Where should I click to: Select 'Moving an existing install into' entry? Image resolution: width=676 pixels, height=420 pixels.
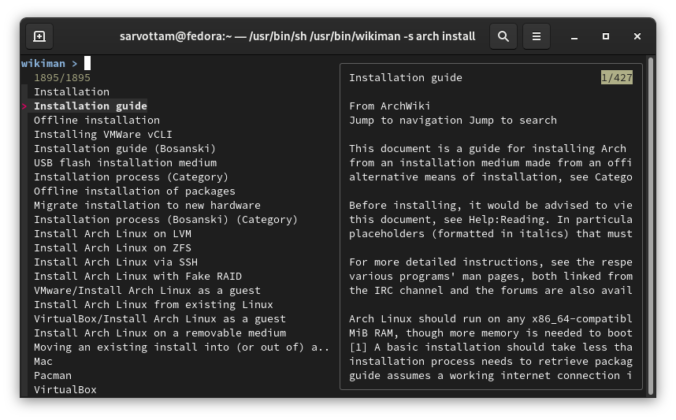tap(182, 348)
